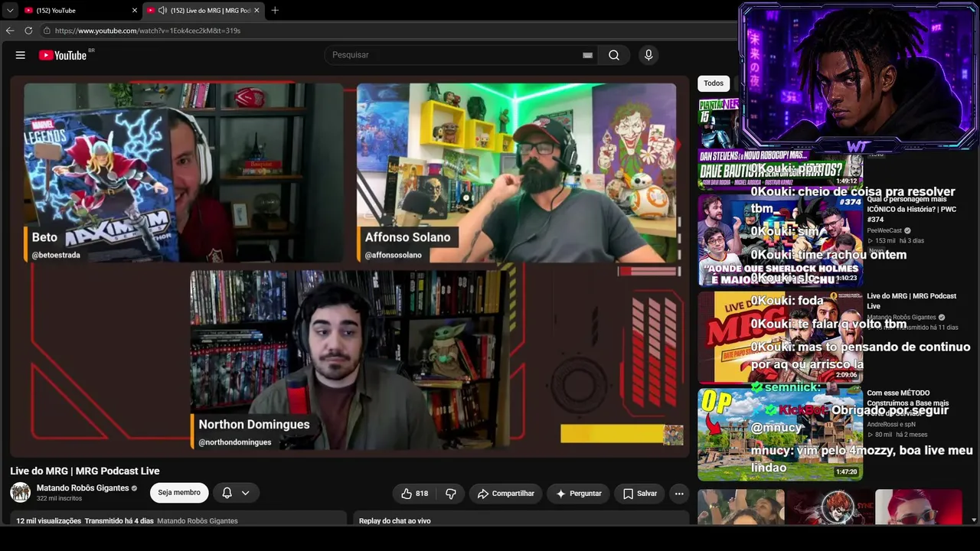The width and height of the screenshot is (980, 551).
Task: Open the Matando Robôs Gigantes channel avatar
Action: click(20, 493)
